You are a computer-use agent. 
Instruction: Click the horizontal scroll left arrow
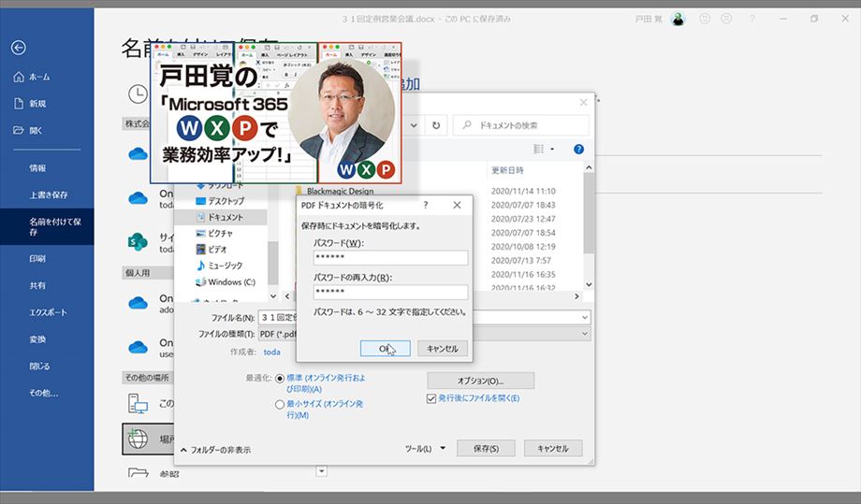pyautogui.click(x=286, y=296)
